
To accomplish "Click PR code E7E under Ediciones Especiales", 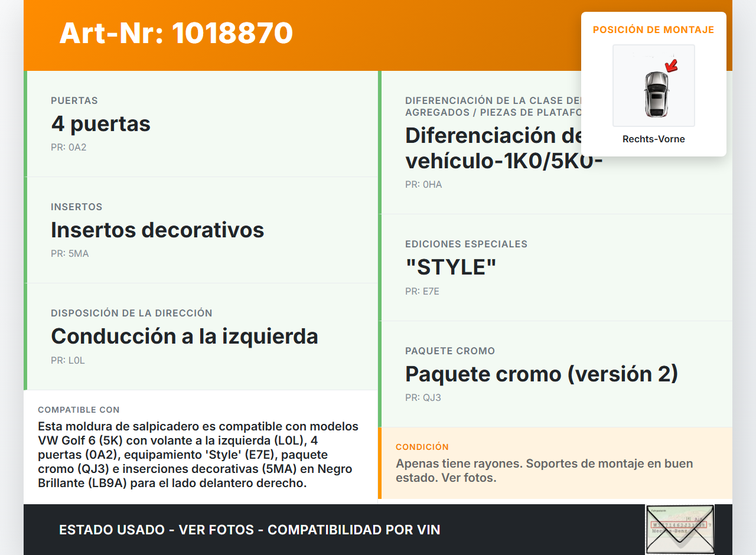I will [x=422, y=291].
